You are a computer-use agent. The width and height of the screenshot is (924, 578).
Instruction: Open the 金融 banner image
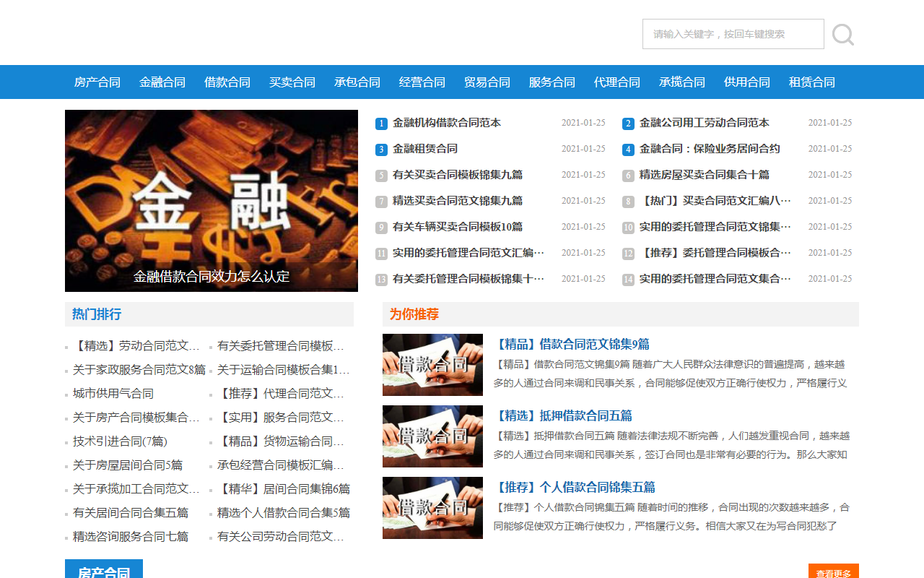pos(212,201)
